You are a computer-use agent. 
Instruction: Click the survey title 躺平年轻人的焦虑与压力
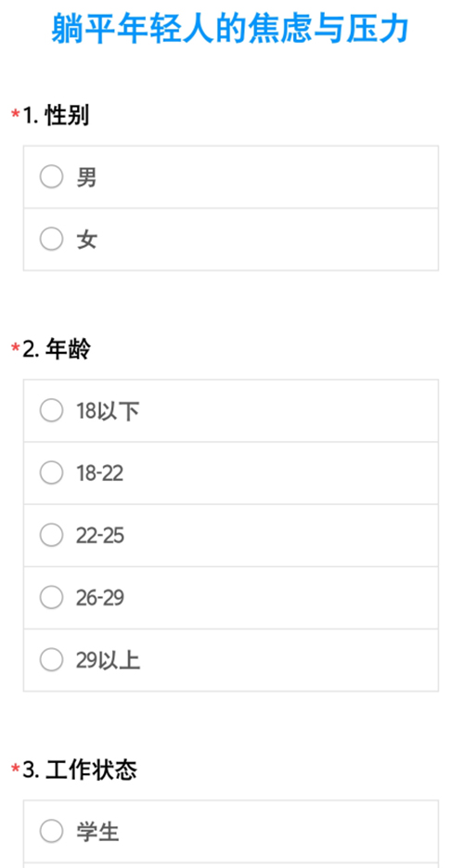(231, 30)
